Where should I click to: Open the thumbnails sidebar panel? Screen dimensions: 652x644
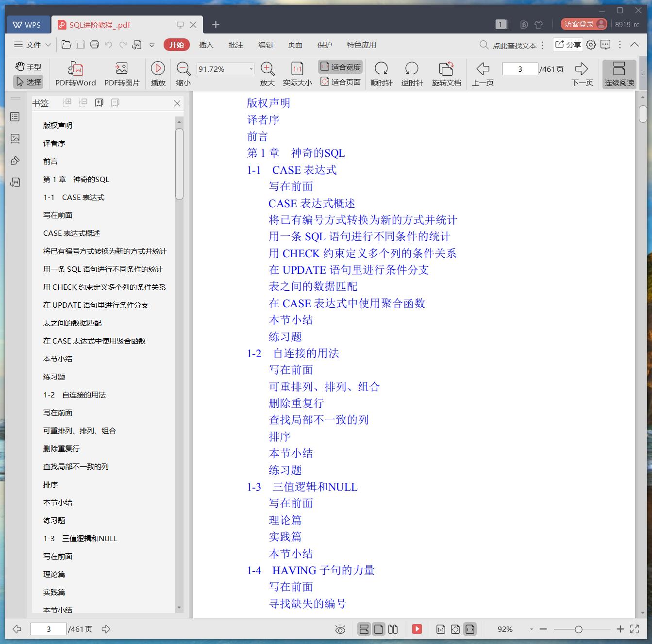15,139
